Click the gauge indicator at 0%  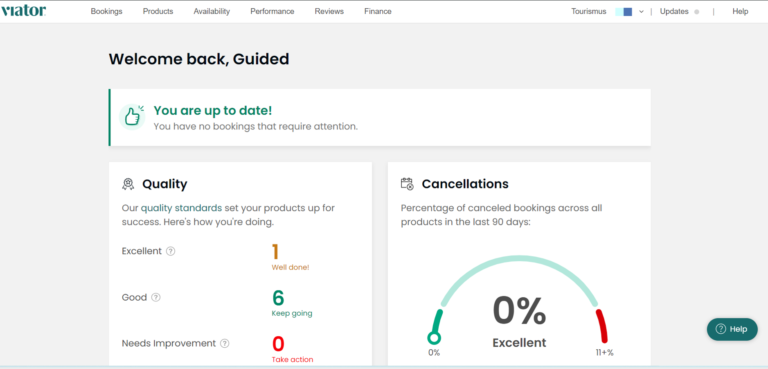[434, 338]
